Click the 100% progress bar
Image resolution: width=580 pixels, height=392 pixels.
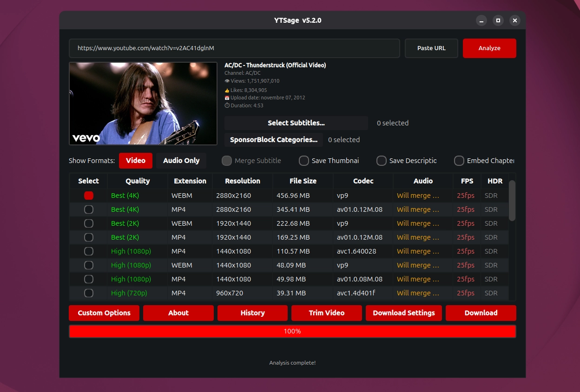[292, 331]
